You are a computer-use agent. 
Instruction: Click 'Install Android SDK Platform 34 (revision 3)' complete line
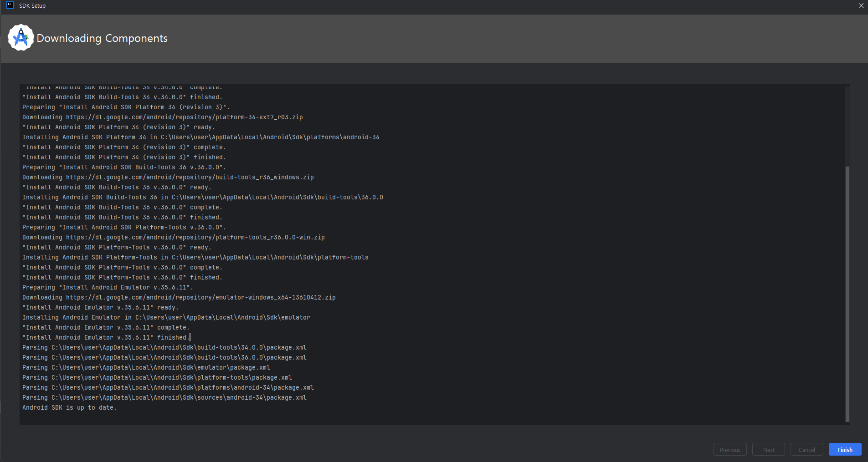[124, 147]
